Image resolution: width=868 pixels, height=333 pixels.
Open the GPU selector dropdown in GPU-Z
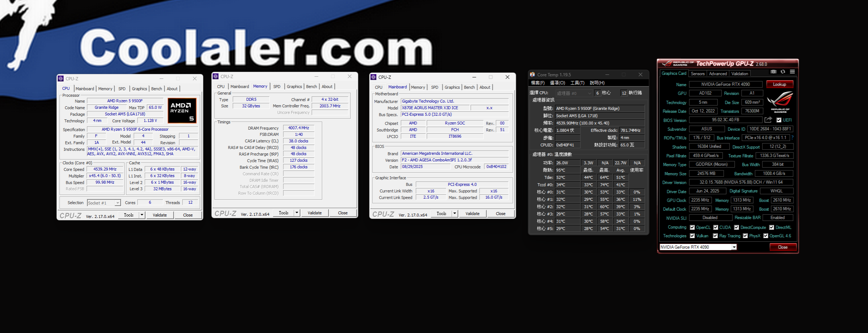point(734,247)
